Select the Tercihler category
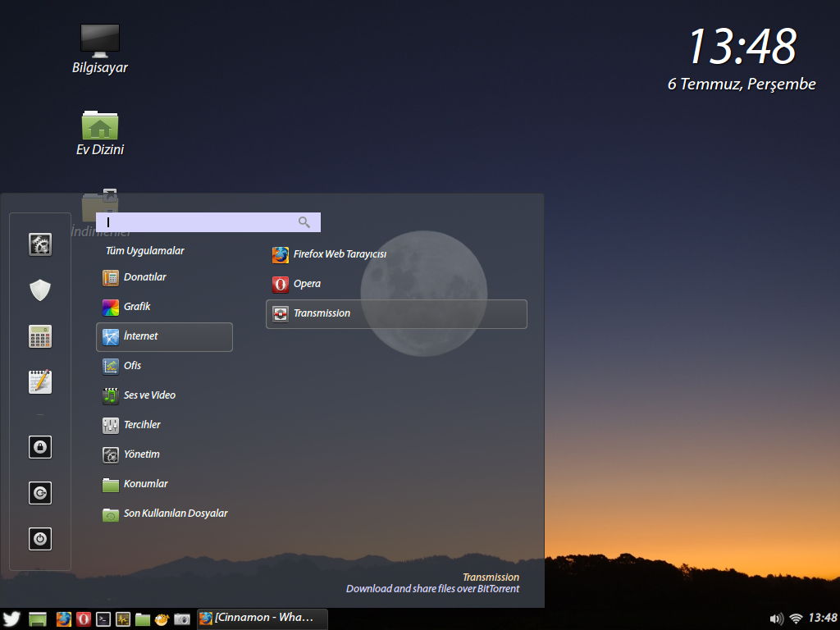 164,425
